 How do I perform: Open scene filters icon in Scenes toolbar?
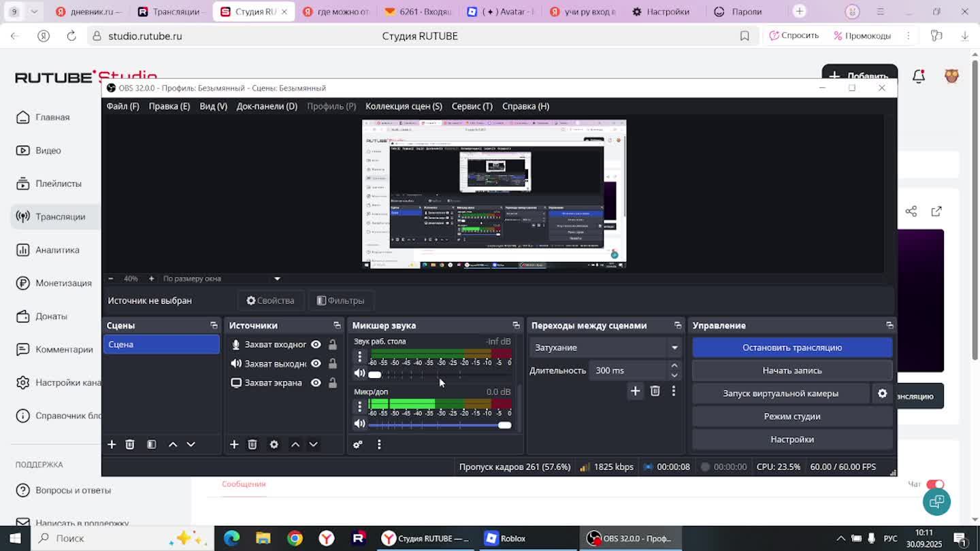152,444
